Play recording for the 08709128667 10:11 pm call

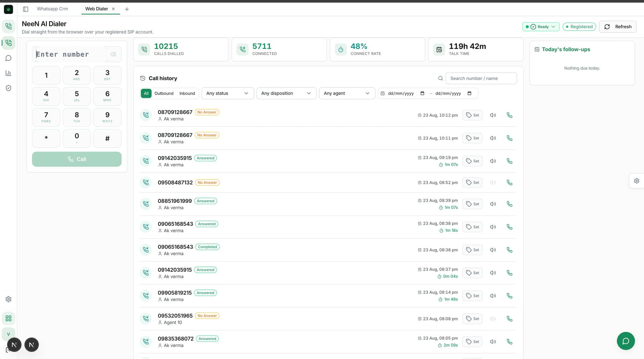pos(493,138)
